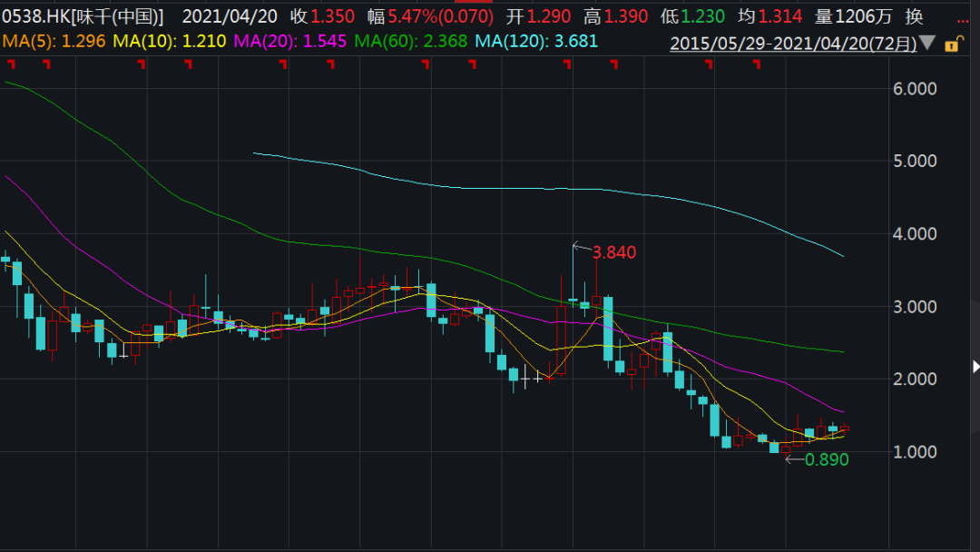Select the MA(120): 3.681 indicator label
The width and height of the screenshot is (980, 552).
(x=536, y=41)
